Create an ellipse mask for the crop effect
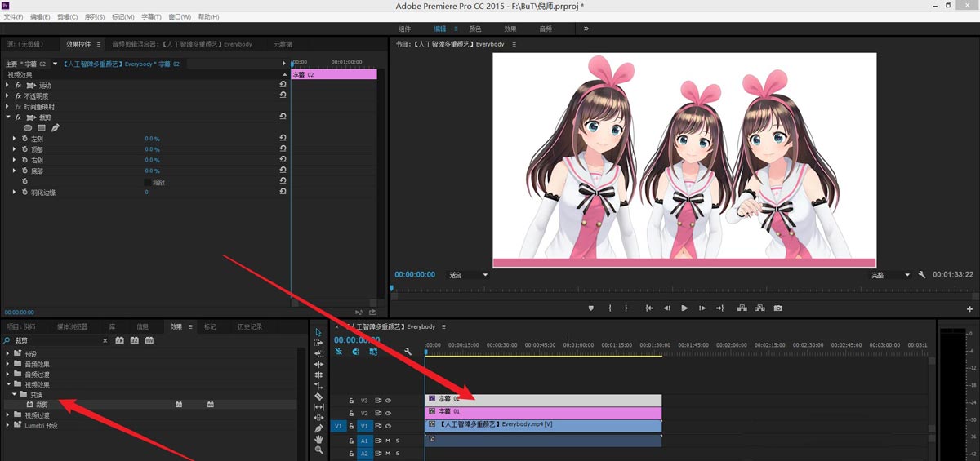980x461 pixels. click(28, 128)
